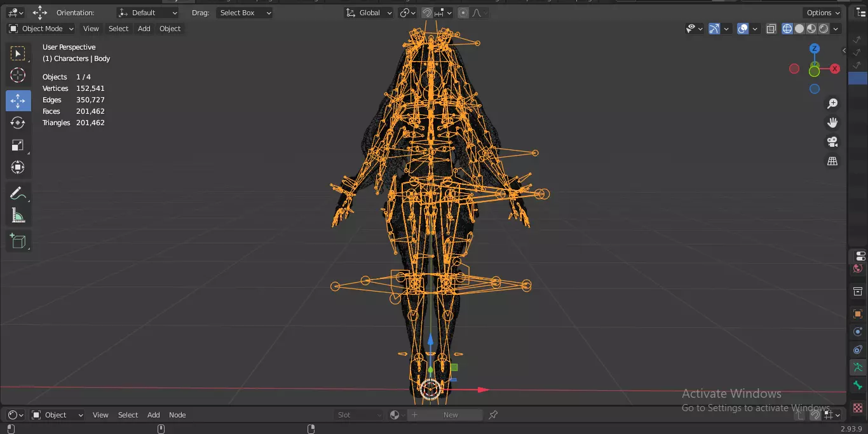Open shader editor's editor type selector
This screenshot has width=868, height=434.
(x=16, y=415)
